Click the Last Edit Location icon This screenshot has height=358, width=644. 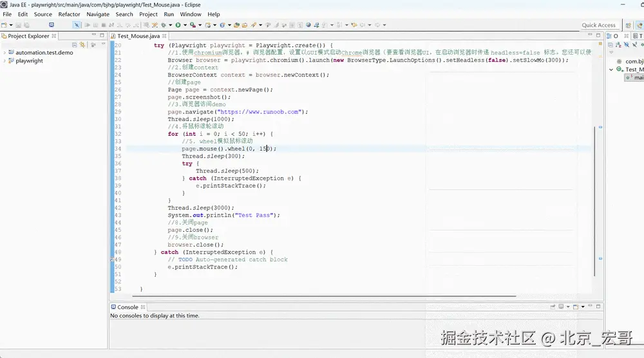coord(354,25)
